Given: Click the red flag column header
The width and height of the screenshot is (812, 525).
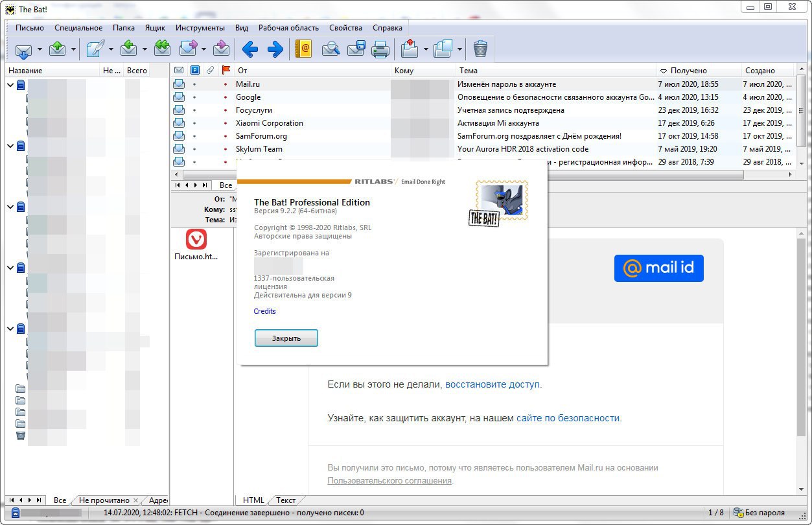Looking at the screenshot, I should pyautogui.click(x=226, y=70).
